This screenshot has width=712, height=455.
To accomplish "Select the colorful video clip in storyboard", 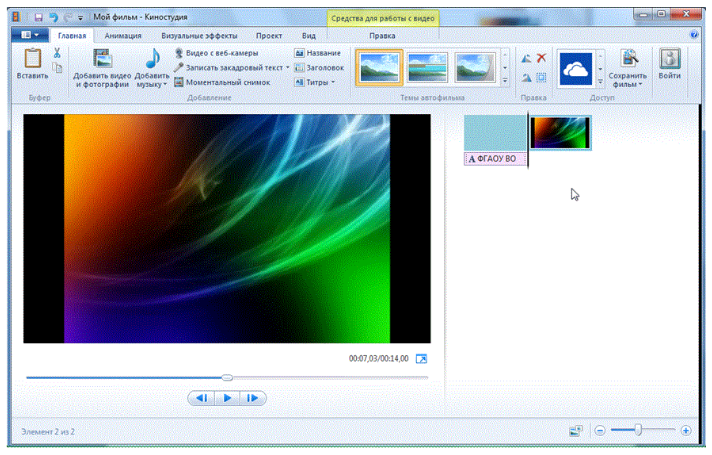I will tap(561, 133).
